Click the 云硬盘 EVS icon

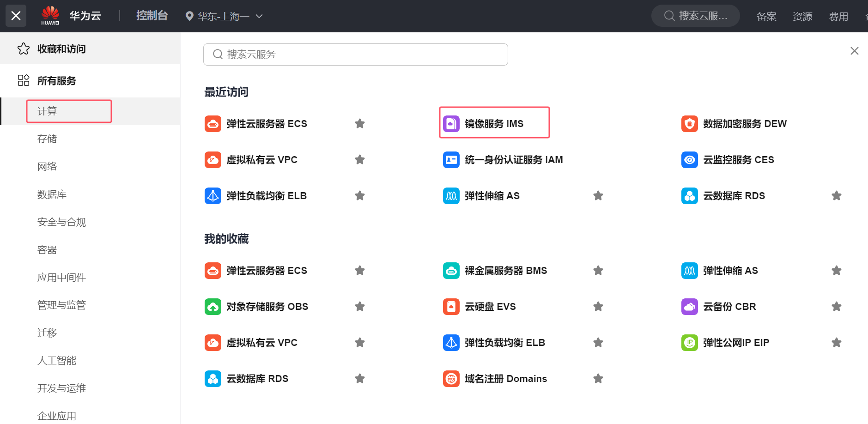pos(451,307)
